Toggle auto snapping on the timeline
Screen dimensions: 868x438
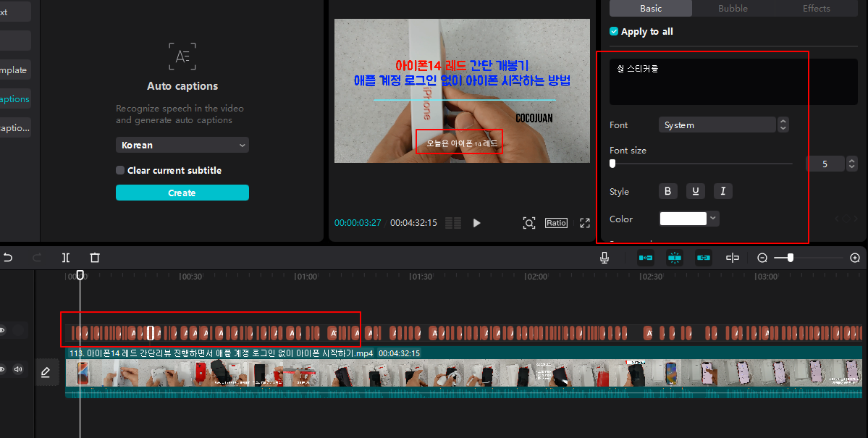tap(674, 258)
